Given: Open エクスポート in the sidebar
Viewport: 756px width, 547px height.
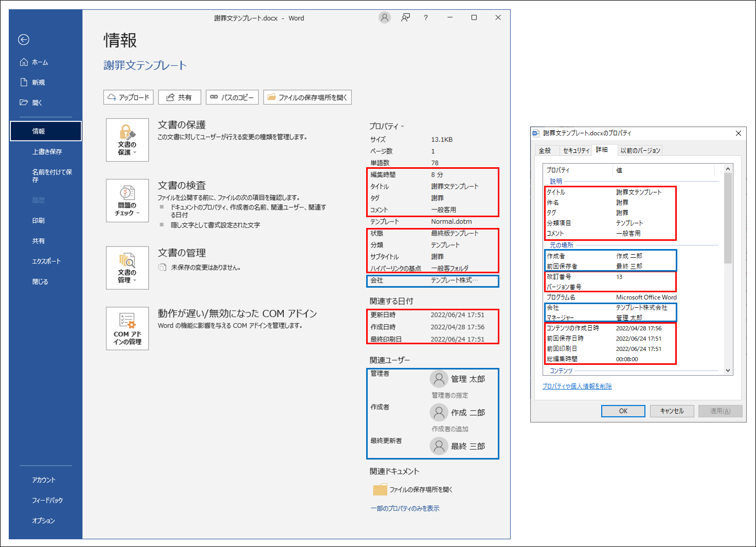Looking at the screenshot, I should [x=46, y=261].
